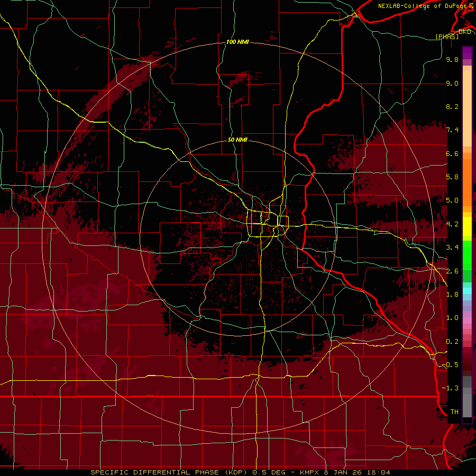
Task: Click the 100 NMI range ring label
Action: pyautogui.click(x=237, y=42)
